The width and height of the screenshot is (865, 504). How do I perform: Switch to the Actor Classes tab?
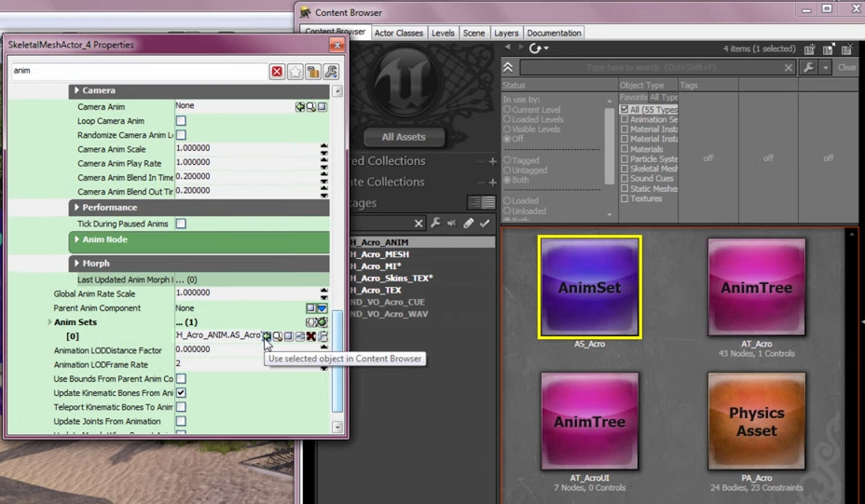click(399, 34)
